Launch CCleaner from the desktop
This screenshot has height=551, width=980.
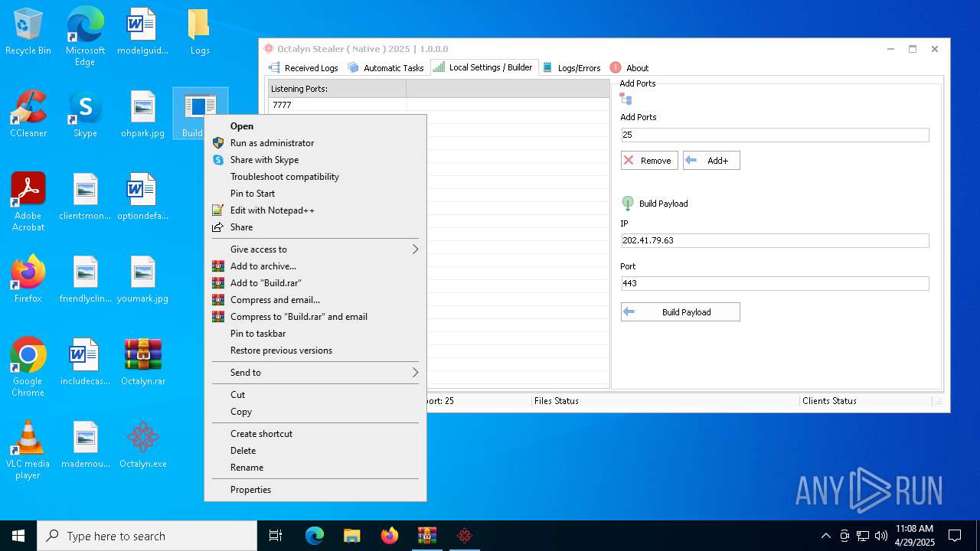pos(28,115)
